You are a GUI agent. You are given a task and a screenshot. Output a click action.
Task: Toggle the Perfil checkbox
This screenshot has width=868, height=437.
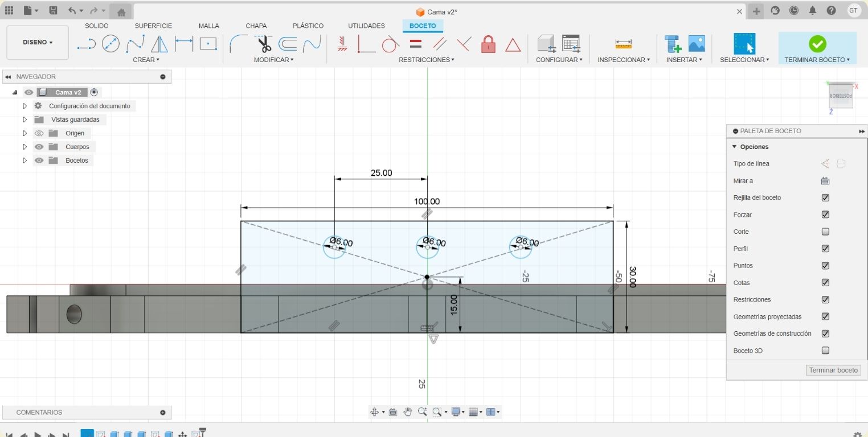point(825,249)
